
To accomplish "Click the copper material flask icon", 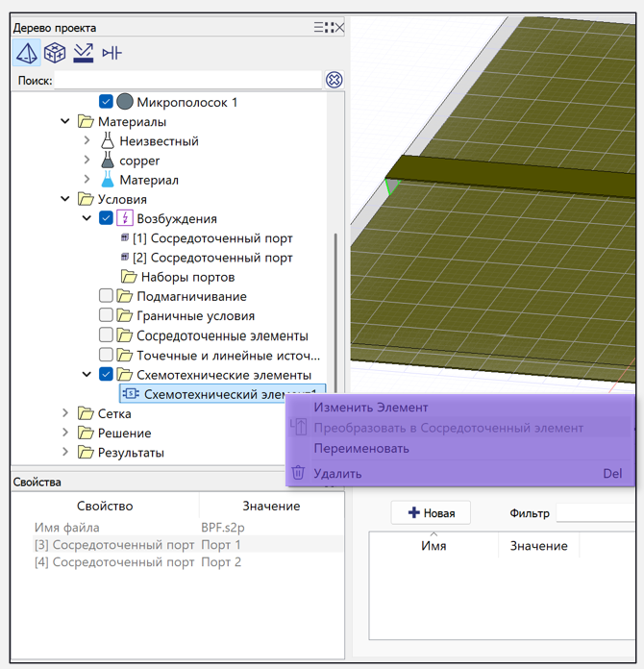I will pyautogui.click(x=108, y=161).
